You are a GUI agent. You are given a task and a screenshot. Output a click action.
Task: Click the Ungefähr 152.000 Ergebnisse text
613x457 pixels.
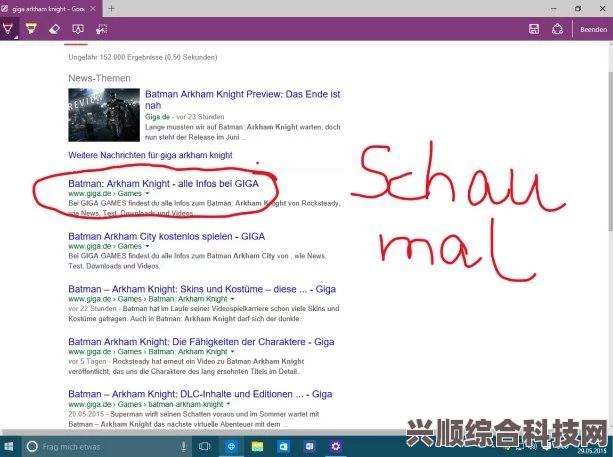tap(143, 57)
